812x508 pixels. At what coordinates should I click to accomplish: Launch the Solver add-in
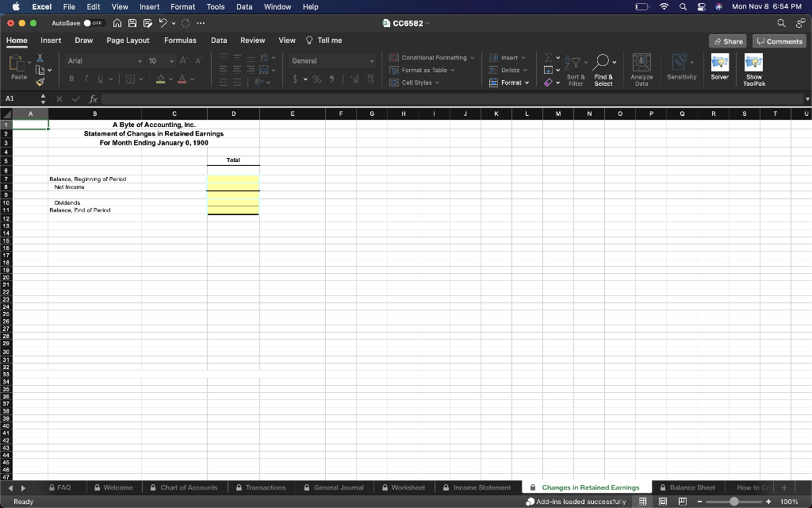point(720,67)
